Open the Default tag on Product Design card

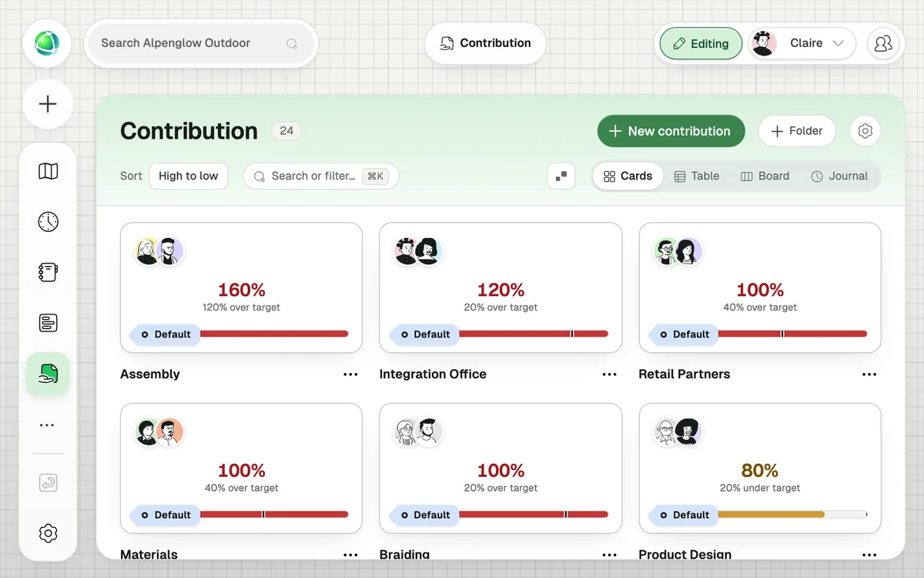tap(684, 515)
